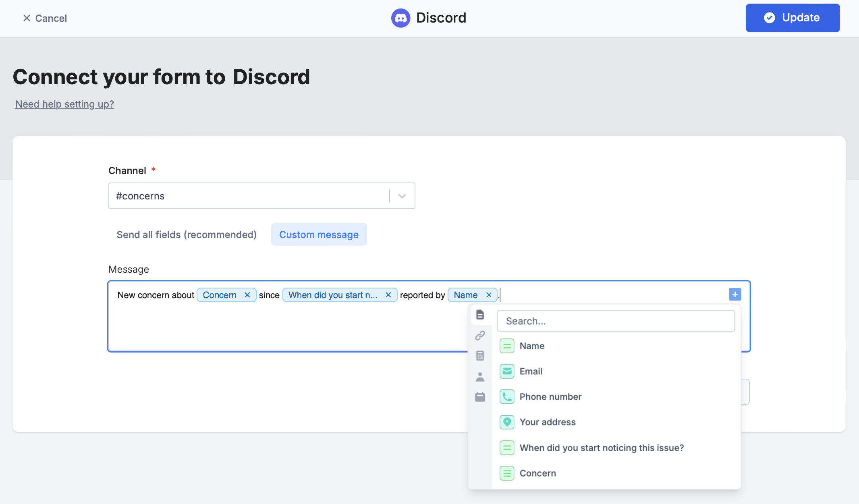Screen dimensions: 859x504
Task: Choose When did you start noticing this issue?
Action: pos(601,448)
